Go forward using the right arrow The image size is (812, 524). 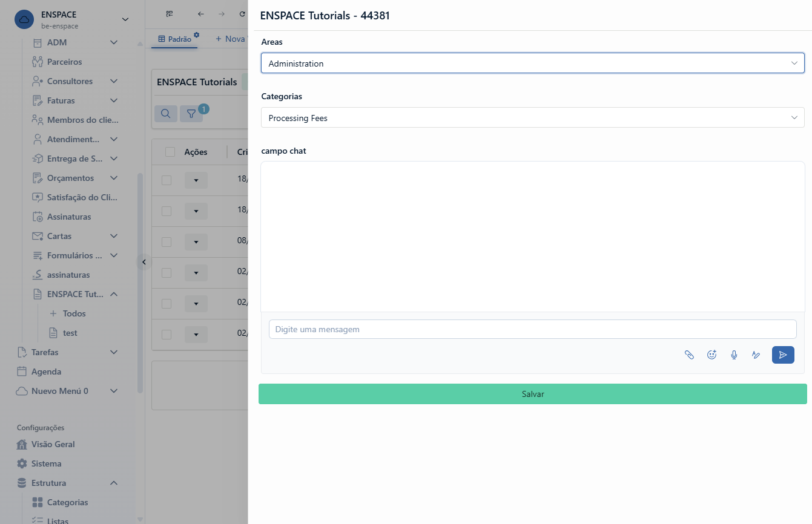pos(222,14)
